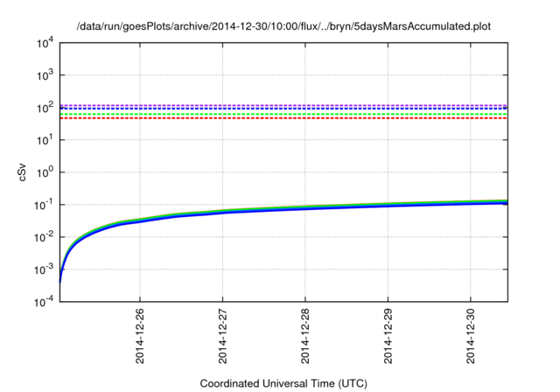Click the 10^4 y-axis tick label
This screenshot has width=560, height=392.
[x=45, y=43]
